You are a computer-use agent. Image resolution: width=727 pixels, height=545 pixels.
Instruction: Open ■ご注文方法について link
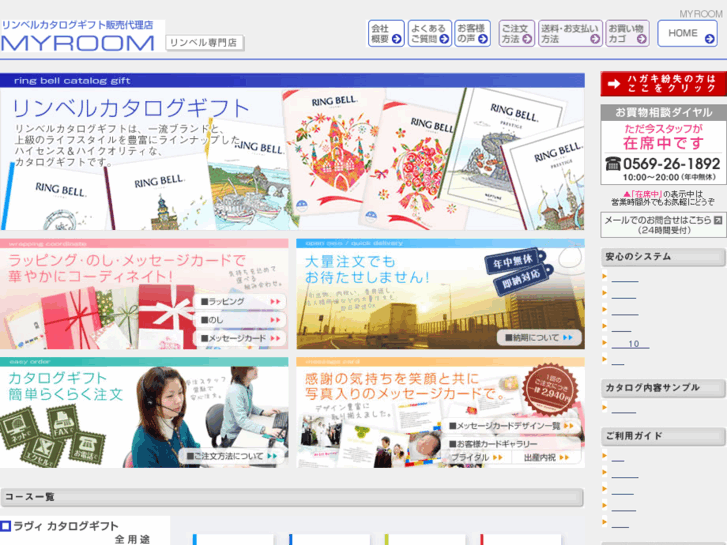coord(231,456)
